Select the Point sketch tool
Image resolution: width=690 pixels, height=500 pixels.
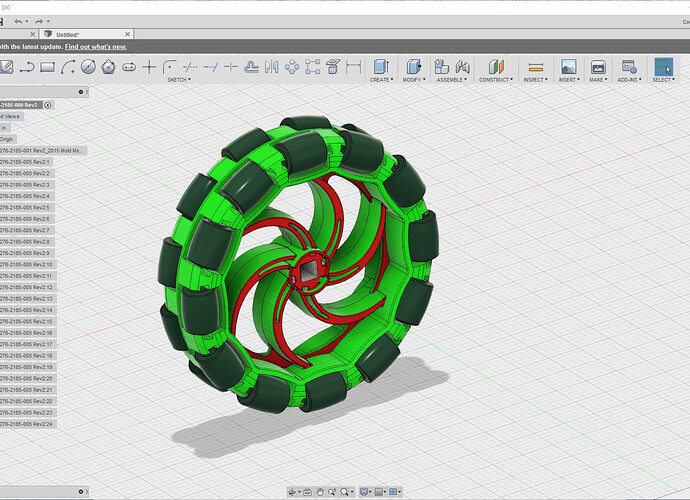[150, 67]
